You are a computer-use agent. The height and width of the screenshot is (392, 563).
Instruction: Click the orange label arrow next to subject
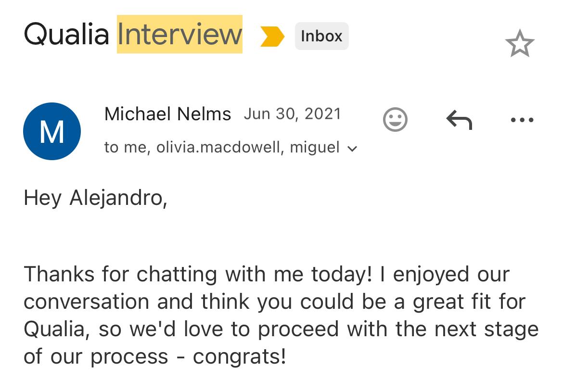[272, 35]
